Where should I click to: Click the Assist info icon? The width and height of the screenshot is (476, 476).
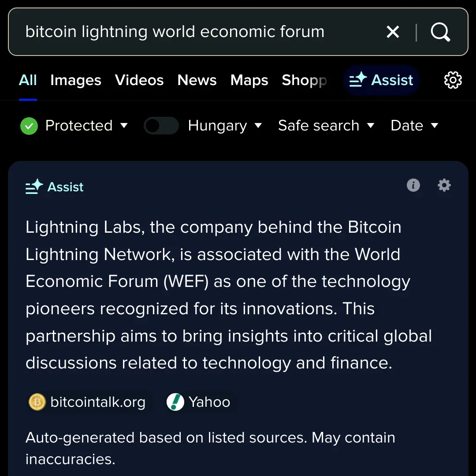(413, 185)
